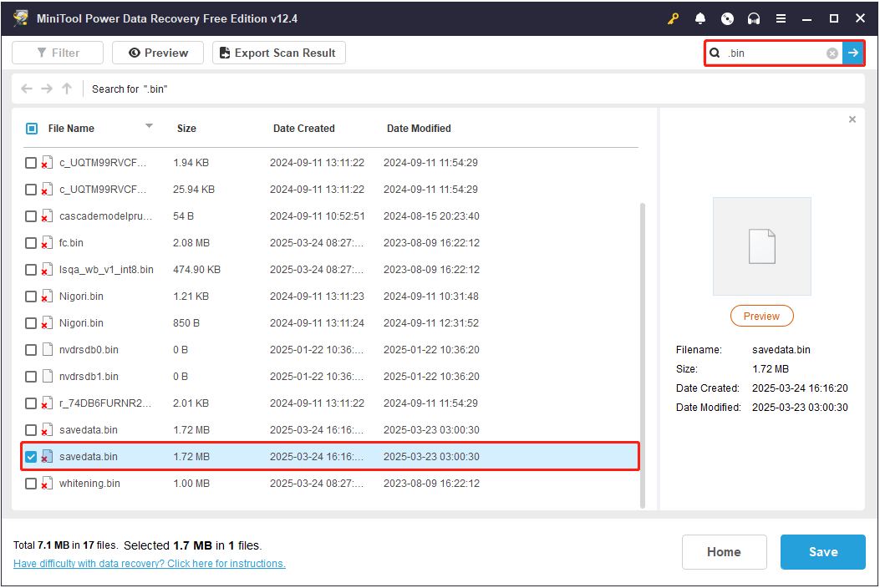Open notifications bell icon

700,18
